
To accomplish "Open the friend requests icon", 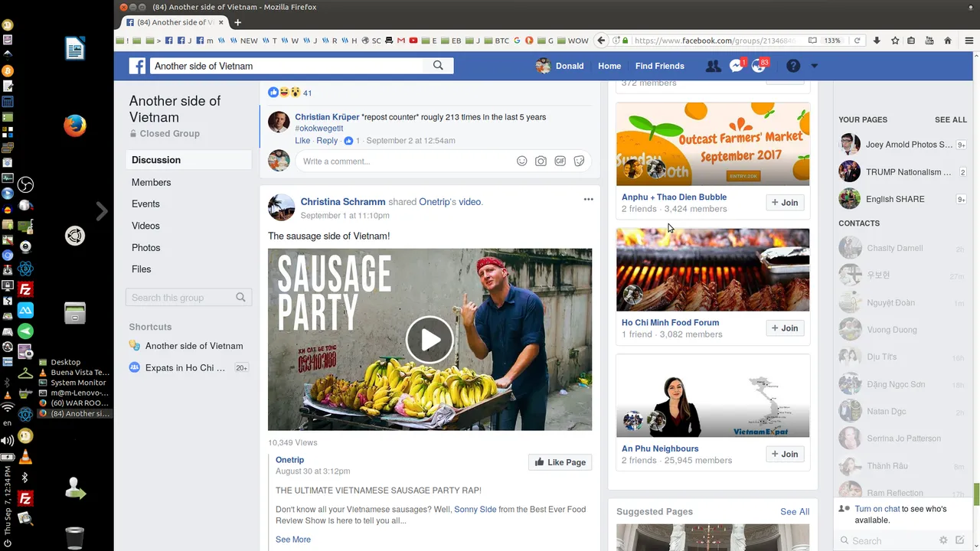I will [713, 66].
